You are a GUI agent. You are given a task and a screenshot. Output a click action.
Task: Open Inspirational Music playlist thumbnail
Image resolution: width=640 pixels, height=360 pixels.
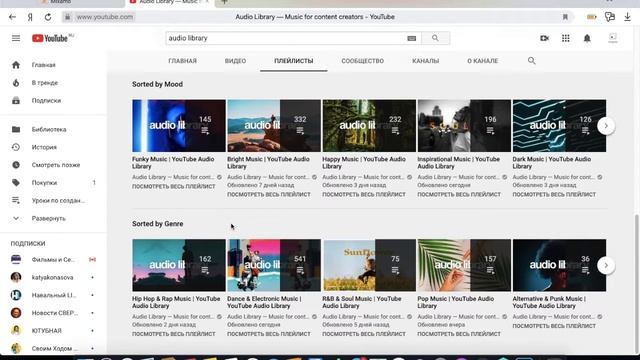(464, 126)
